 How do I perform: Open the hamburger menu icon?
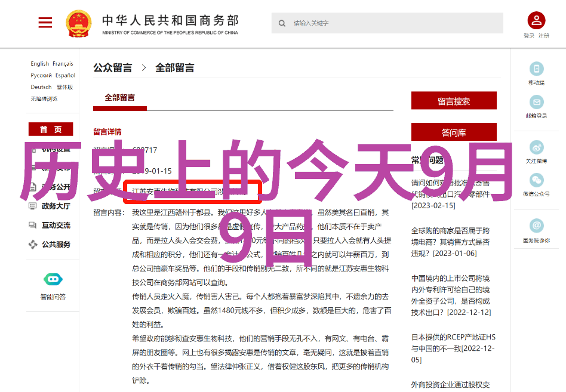45,23
